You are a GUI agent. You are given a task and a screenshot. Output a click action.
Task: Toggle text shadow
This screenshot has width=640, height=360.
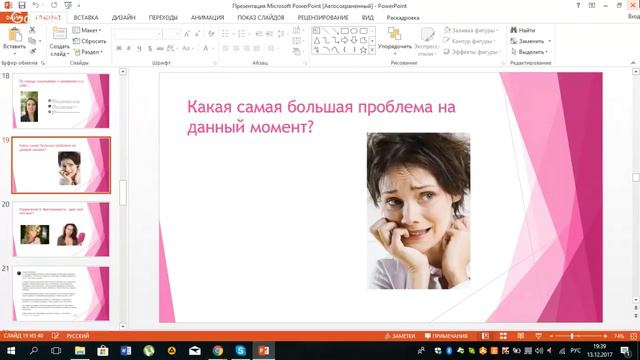coord(150,49)
